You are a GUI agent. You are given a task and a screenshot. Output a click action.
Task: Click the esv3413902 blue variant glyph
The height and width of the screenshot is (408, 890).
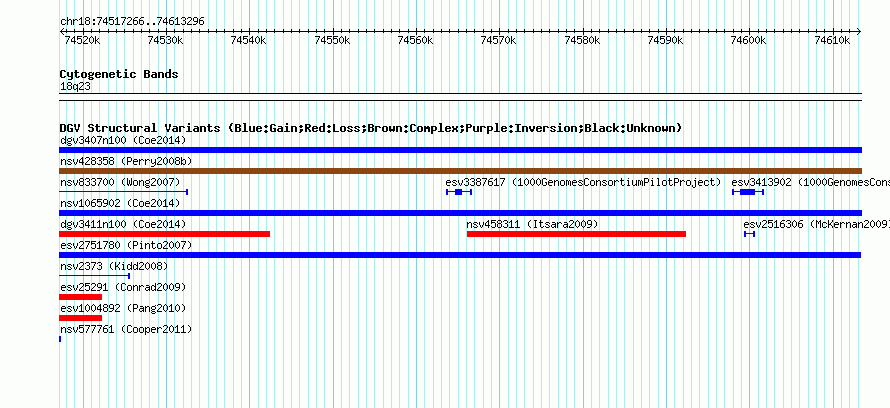[x=748, y=192]
